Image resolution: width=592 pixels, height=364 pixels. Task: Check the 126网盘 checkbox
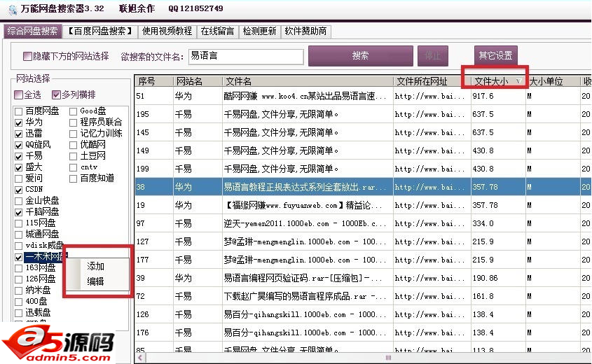[18, 279]
